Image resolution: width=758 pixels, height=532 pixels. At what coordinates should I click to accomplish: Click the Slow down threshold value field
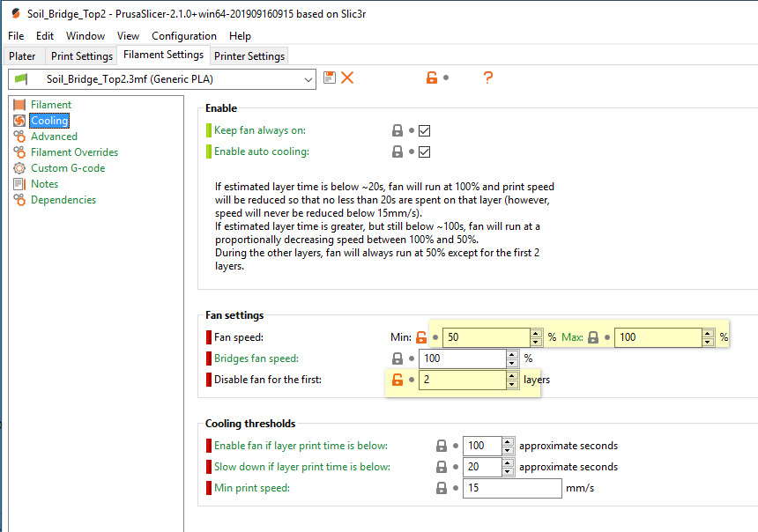(x=482, y=467)
